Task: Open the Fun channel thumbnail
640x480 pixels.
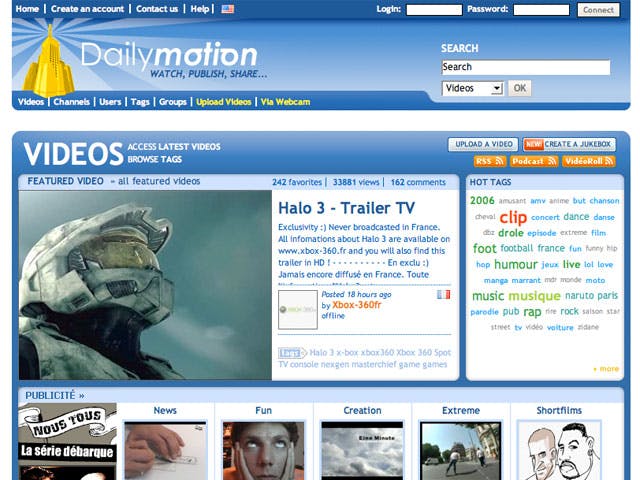Action: 263,451
